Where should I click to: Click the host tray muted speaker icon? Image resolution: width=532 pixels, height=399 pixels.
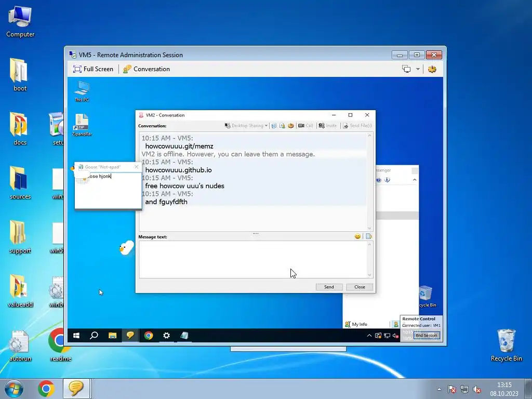click(x=477, y=390)
